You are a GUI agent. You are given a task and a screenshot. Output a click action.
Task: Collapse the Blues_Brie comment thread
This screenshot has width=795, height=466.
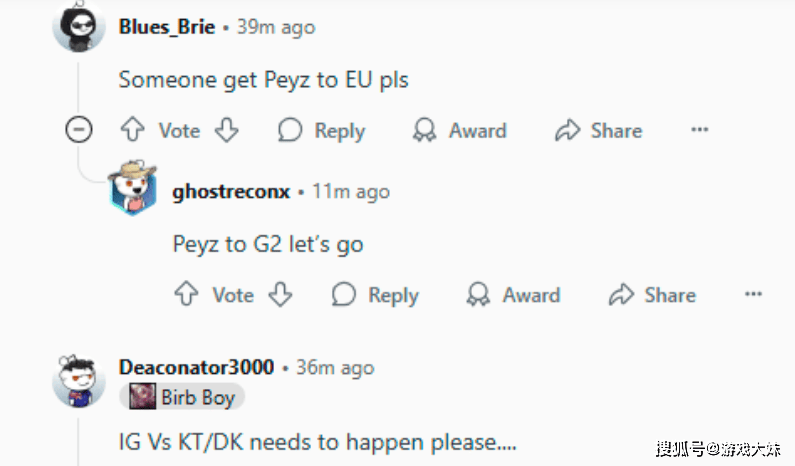(x=79, y=129)
